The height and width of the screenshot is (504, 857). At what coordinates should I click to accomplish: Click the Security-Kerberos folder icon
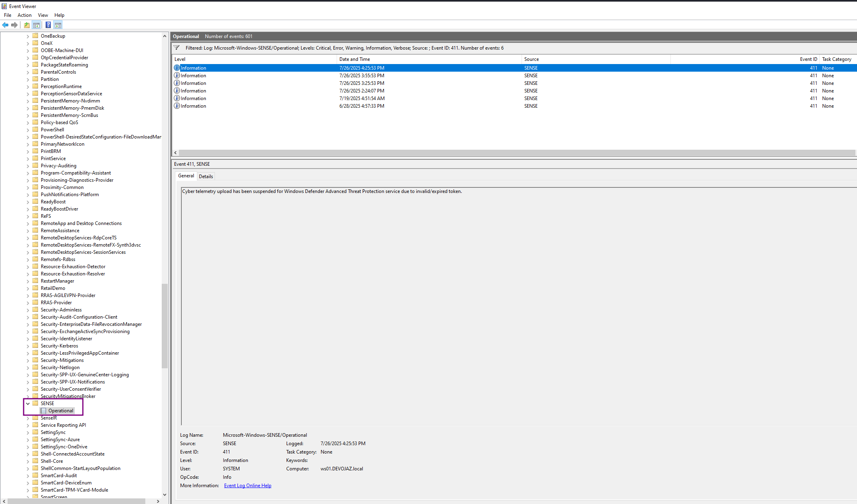tap(36, 345)
